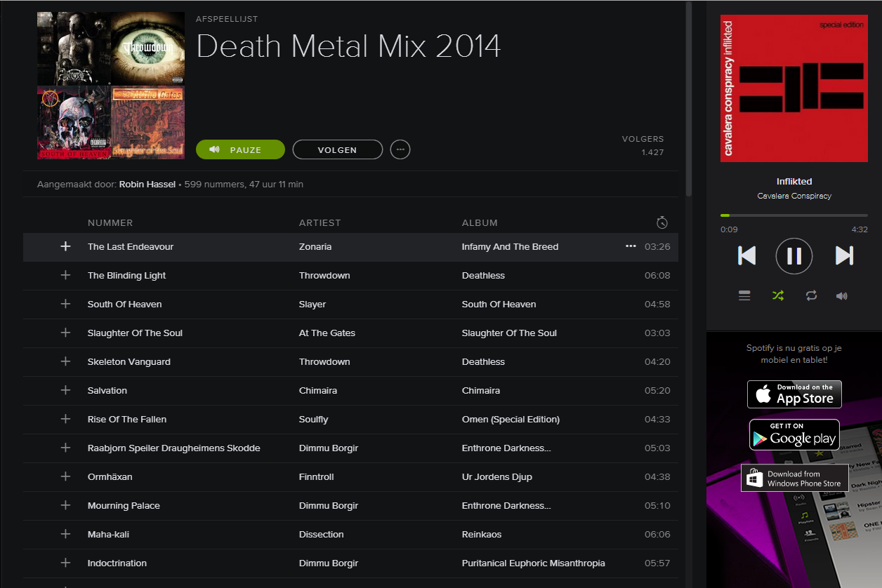
Task: Open artist Chimaira in Salvation row
Action: (318, 390)
